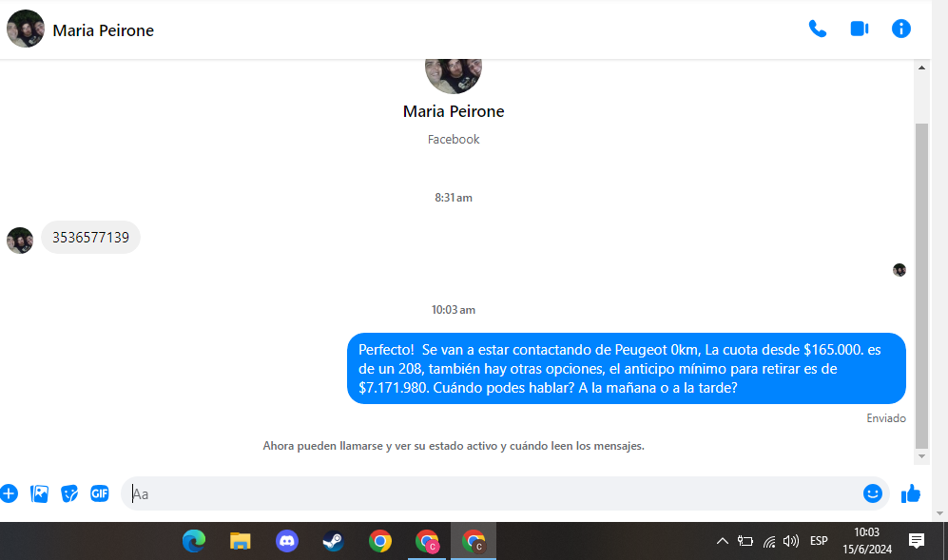Image resolution: width=948 pixels, height=560 pixels.
Task: Click the chat scrollbar down arrow
Action: 921,456
